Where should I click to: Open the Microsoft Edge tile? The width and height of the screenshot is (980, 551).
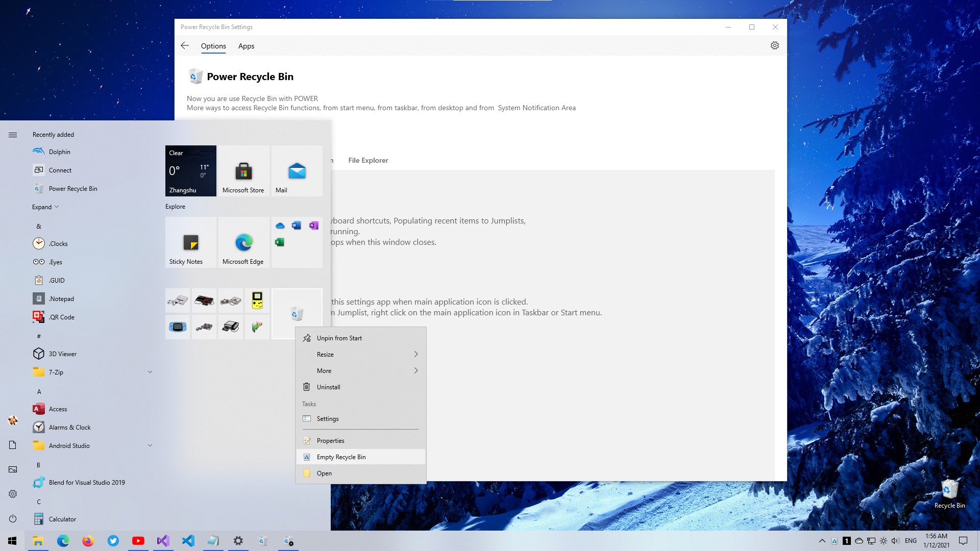pos(244,242)
